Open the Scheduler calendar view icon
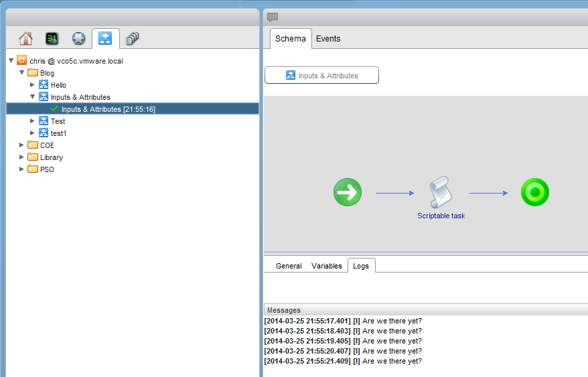This screenshot has width=588, height=377. click(x=52, y=39)
